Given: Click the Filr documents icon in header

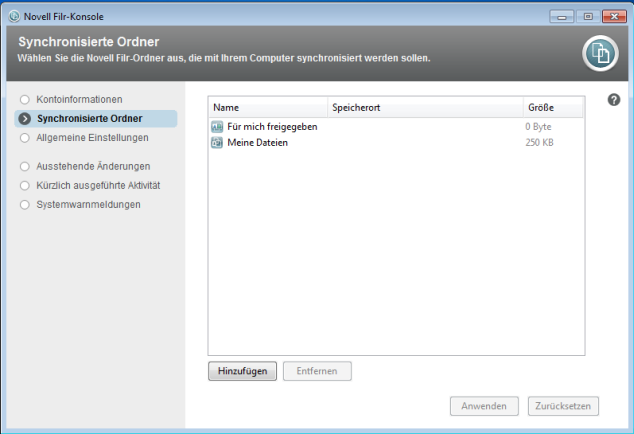Looking at the screenshot, I should [x=600, y=53].
